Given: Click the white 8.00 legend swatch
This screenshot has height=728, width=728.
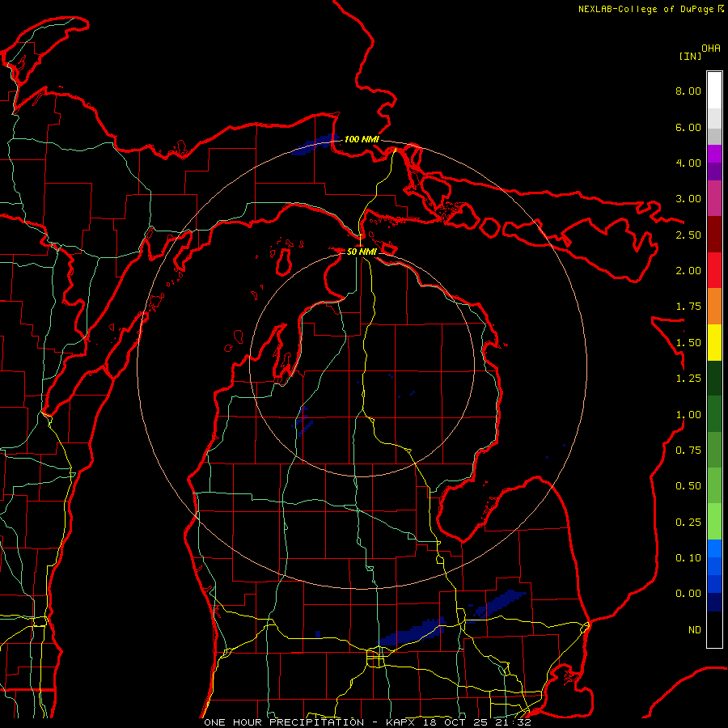Looking at the screenshot, I should (x=714, y=91).
